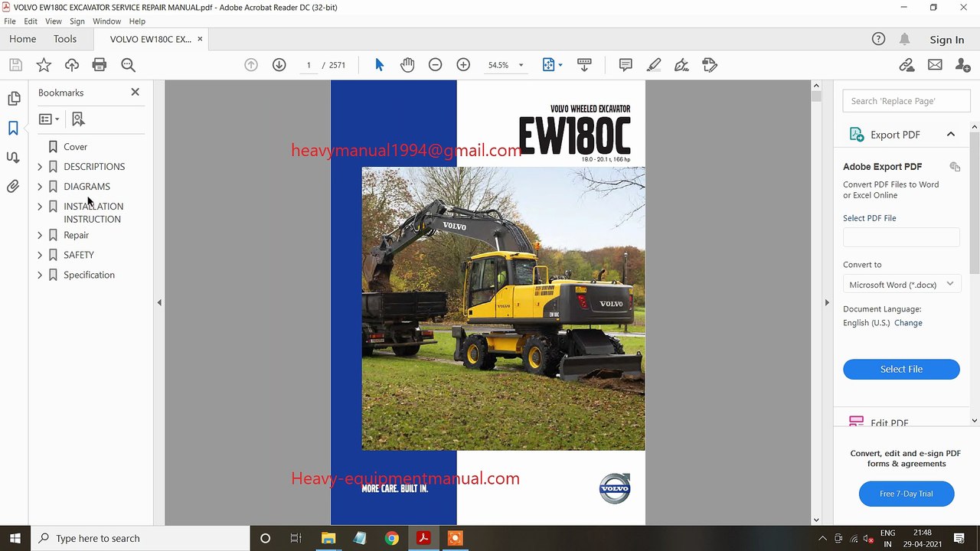Open the View menu
The height and width of the screenshot is (551, 980).
click(54, 21)
